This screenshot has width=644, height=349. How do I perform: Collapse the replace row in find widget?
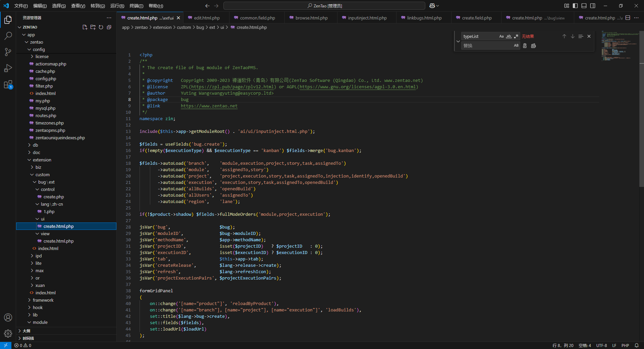[458, 41]
